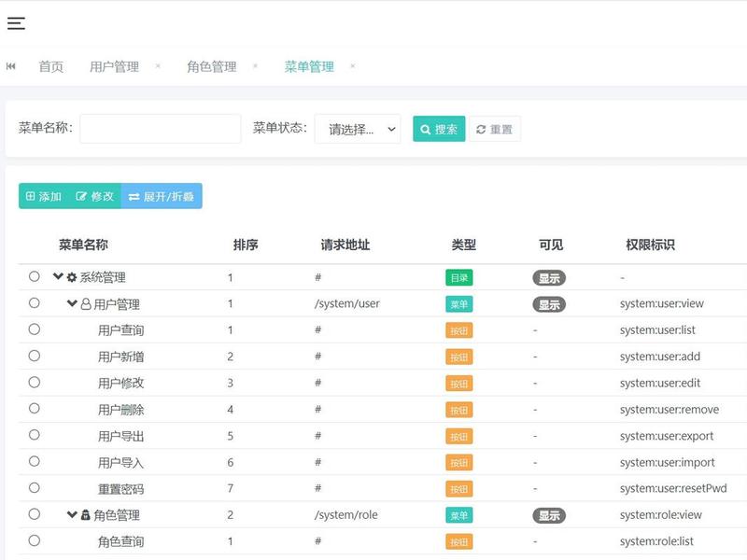
Task: Click the system:user:resetPwd permission text
Action: (x=673, y=488)
